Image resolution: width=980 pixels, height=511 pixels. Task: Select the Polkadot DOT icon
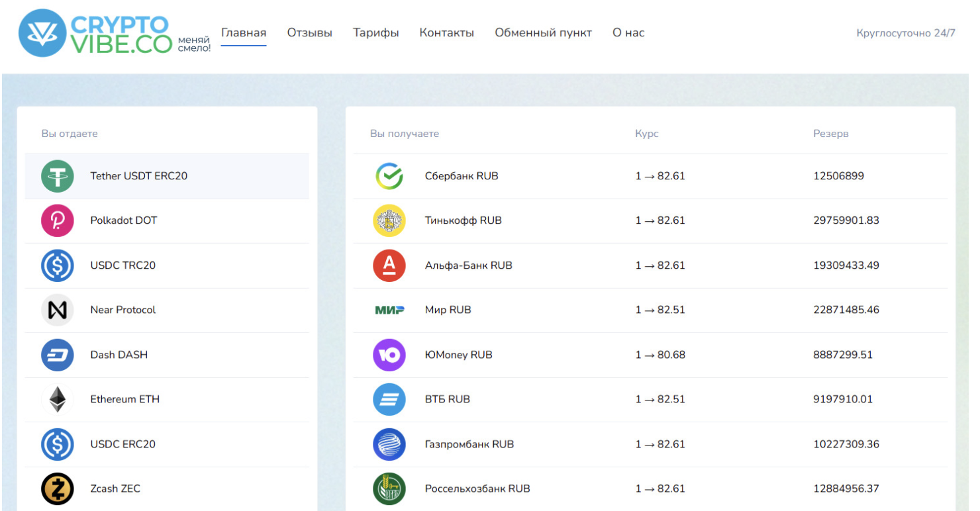coord(58,220)
